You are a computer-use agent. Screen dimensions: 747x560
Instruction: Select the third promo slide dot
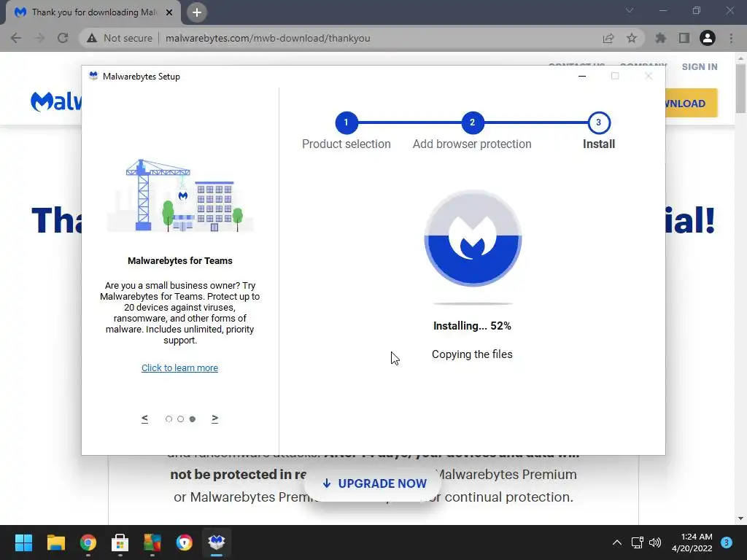click(193, 419)
